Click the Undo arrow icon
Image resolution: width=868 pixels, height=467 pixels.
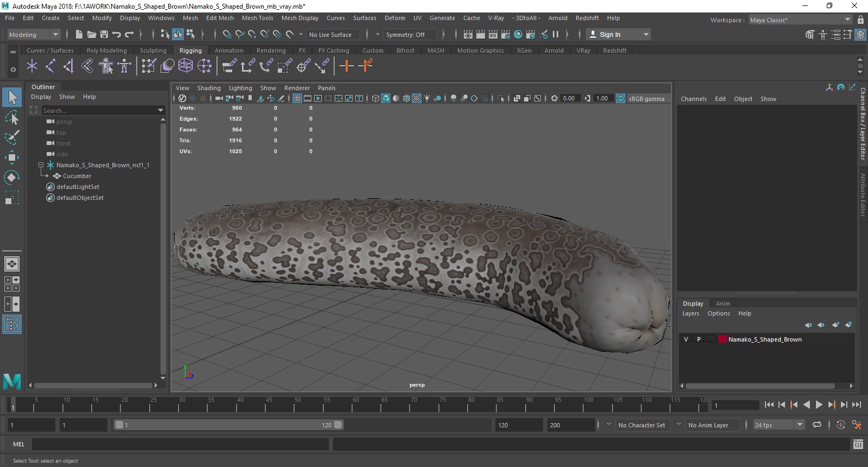(x=117, y=34)
